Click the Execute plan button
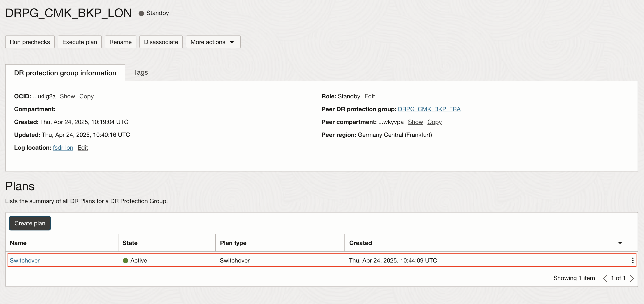 (x=80, y=42)
